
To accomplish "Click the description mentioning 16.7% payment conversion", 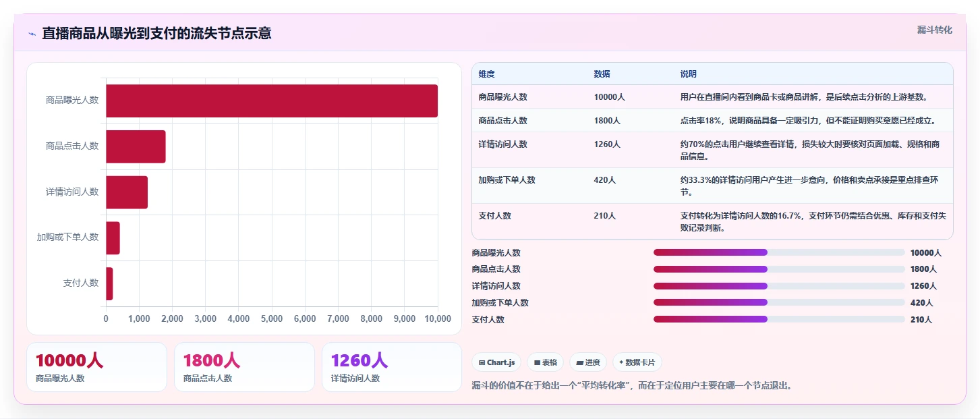I will [813, 221].
